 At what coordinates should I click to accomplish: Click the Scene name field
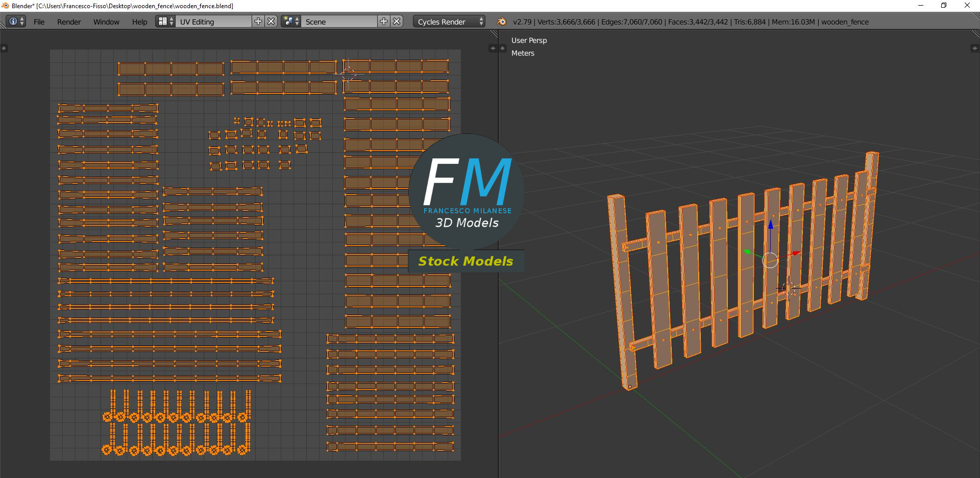(x=339, y=21)
